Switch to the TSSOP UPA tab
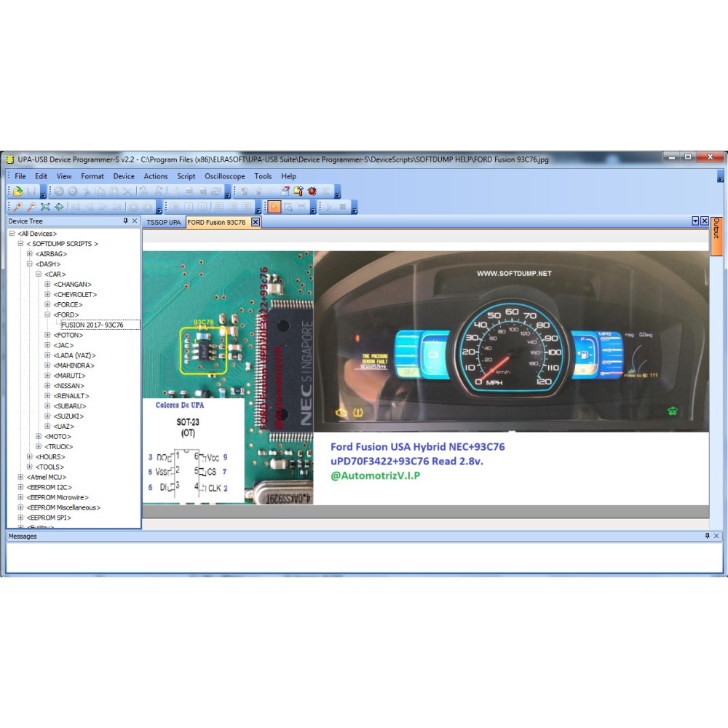This screenshot has width=728, height=728. (163, 222)
